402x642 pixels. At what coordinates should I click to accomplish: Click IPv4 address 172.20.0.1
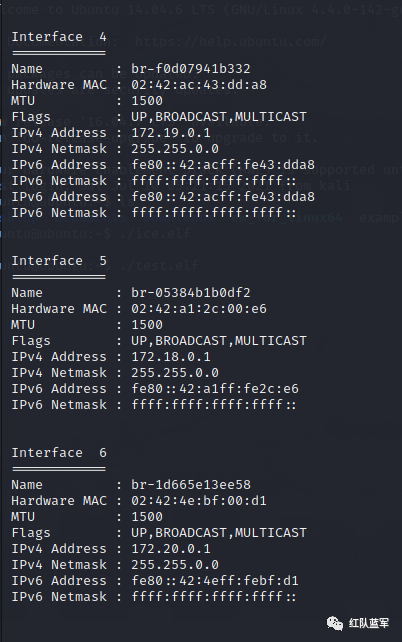click(x=171, y=549)
